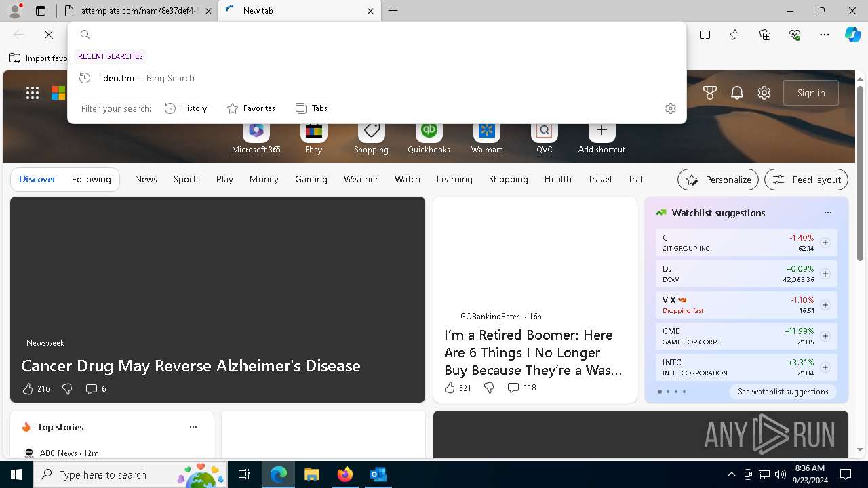Open the Feed layout options

[x=806, y=180]
